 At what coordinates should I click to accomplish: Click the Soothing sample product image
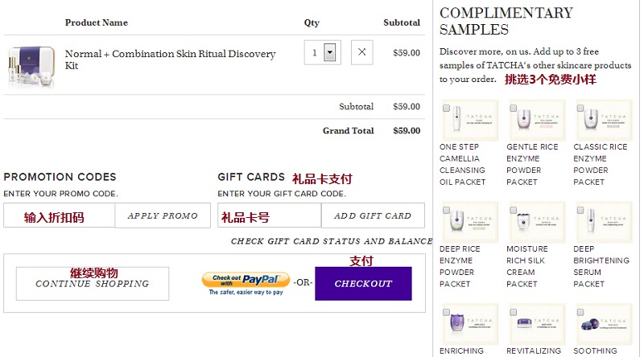605,324
